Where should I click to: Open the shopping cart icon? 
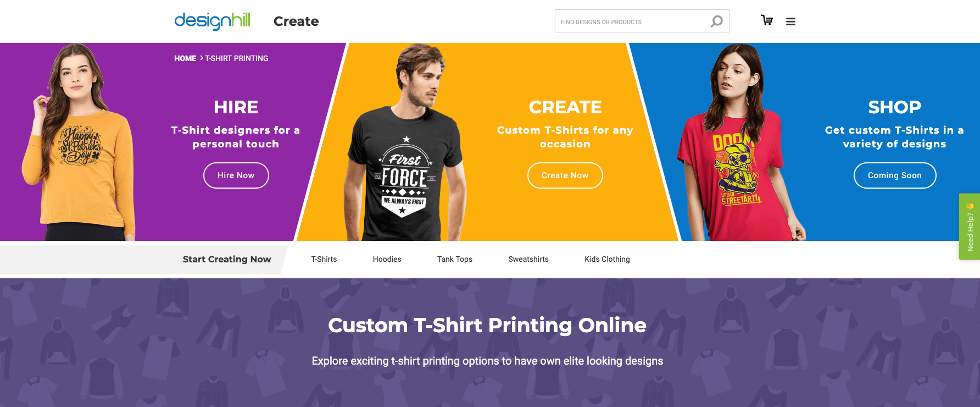coord(767,20)
